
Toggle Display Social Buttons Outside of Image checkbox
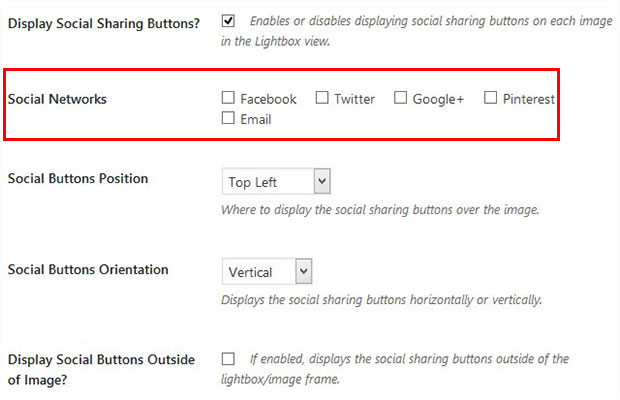[228, 359]
